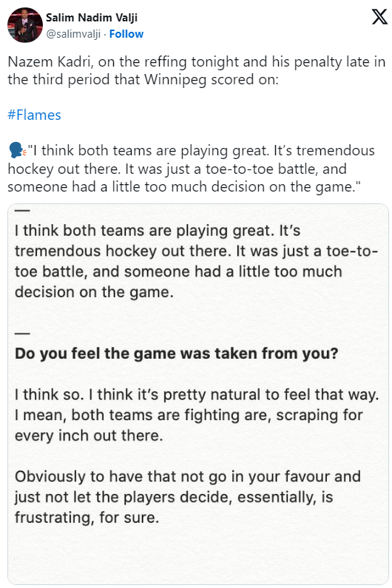Image resolution: width=392 pixels, height=588 pixels.
Task: Open the #Flames hashtag
Action: click(34, 115)
